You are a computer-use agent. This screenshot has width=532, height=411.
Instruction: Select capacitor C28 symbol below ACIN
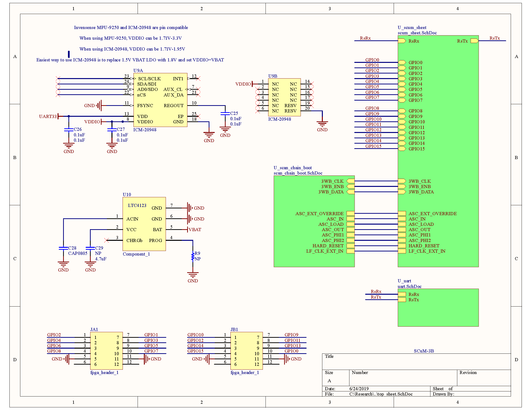point(63,248)
